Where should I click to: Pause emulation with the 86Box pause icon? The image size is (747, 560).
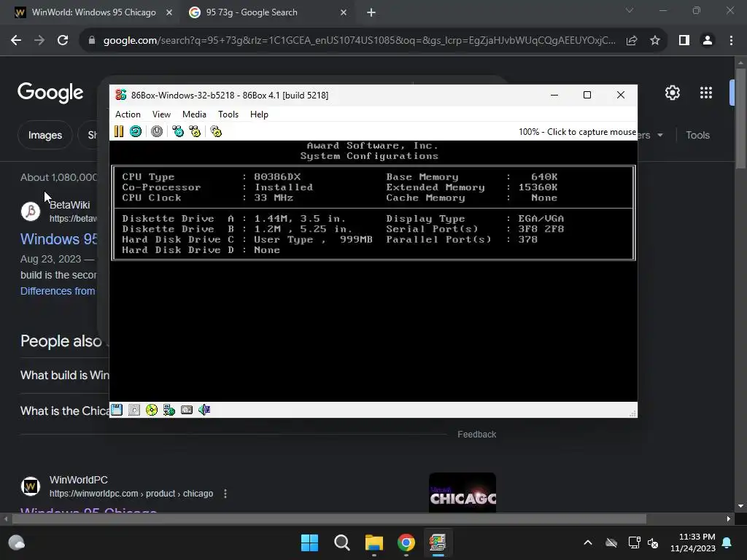119,131
